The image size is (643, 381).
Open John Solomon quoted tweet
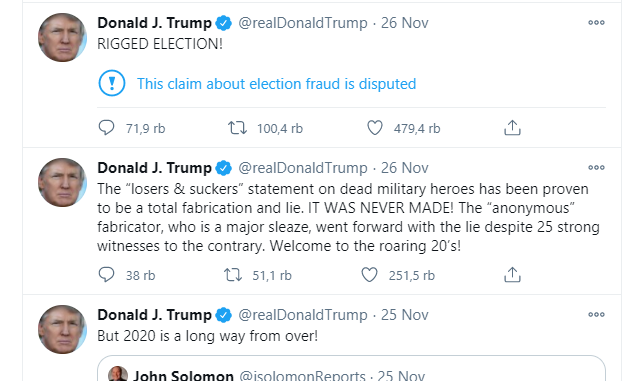click(x=351, y=369)
